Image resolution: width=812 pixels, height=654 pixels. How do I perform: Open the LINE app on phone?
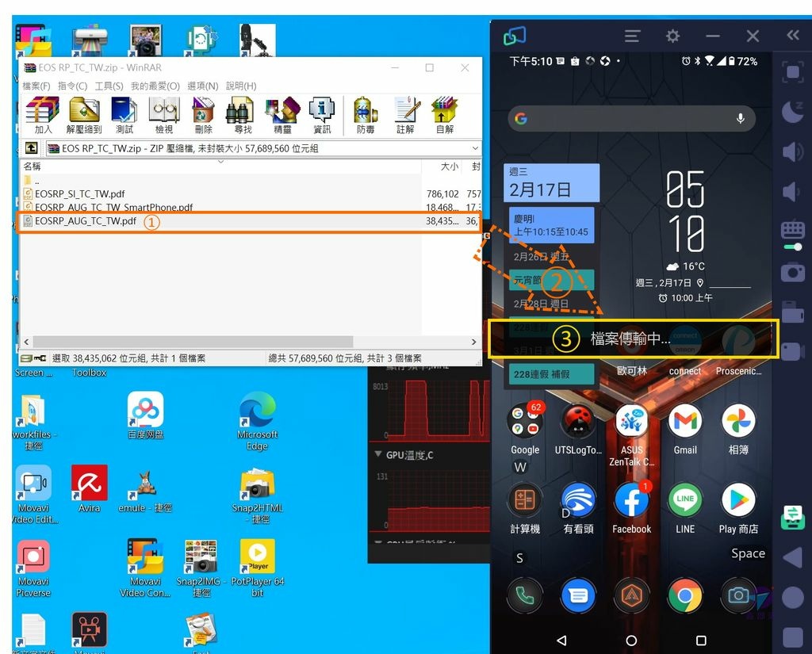coord(685,500)
